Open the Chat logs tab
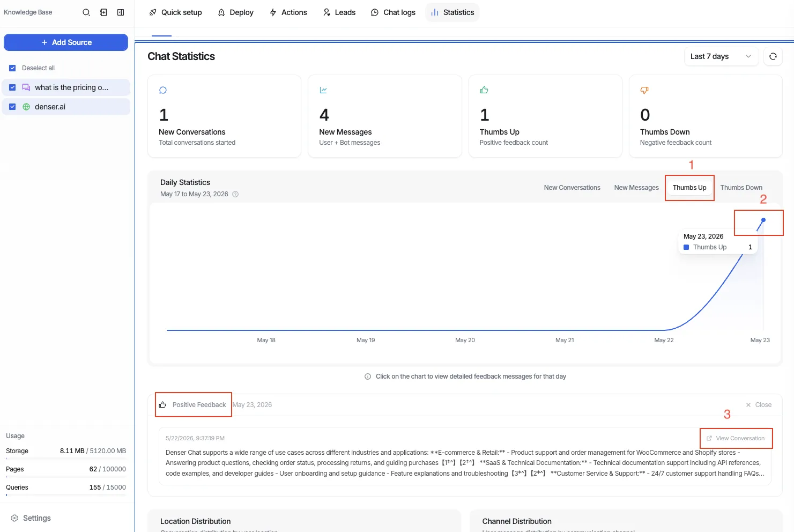The width and height of the screenshot is (794, 532). tap(393, 12)
